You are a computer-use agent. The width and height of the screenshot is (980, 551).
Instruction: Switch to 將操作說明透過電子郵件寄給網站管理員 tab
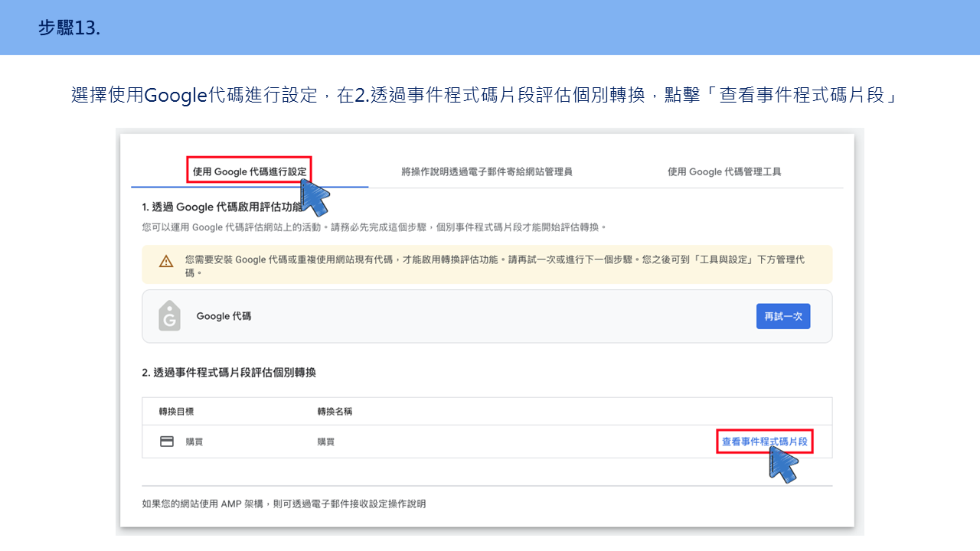487,171
